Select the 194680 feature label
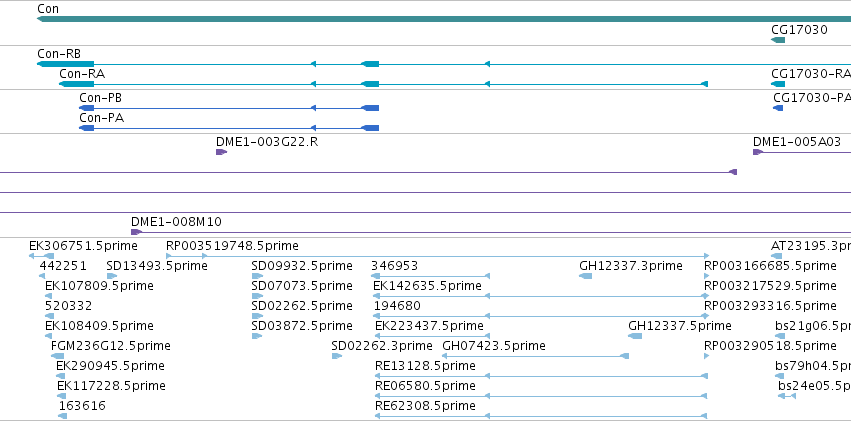851x421 pixels. [x=397, y=306]
